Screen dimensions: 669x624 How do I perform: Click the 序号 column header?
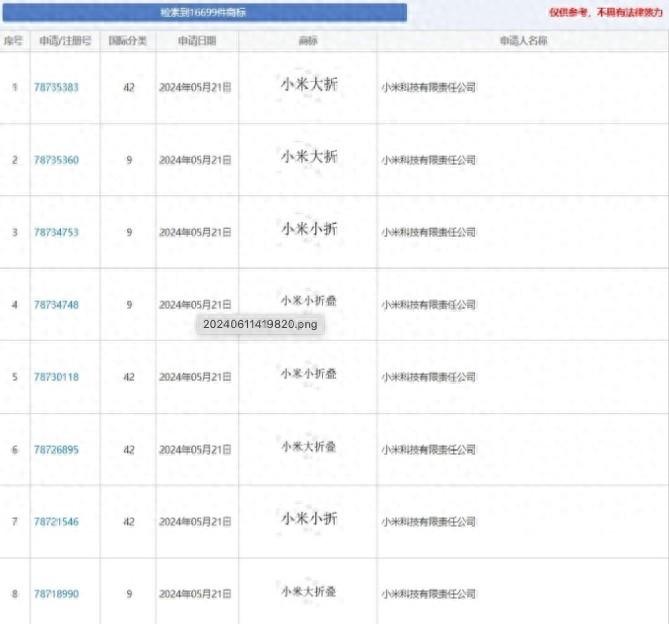[x=13, y=41]
